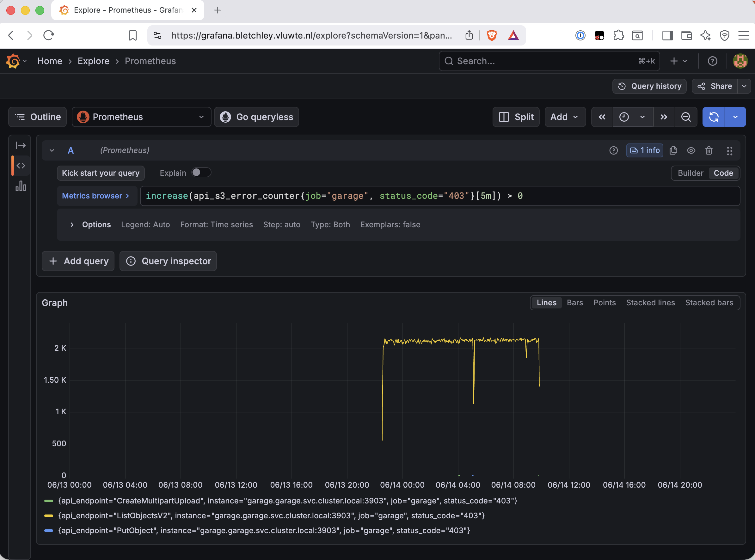Open the Prometheus data source dropdown
The width and height of the screenshot is (755, 560).
[141, 117]
